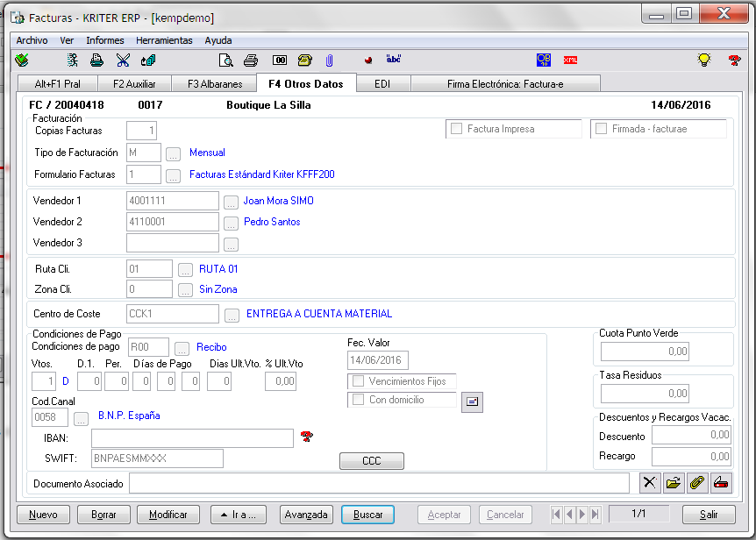Enable the Con domicilio checkbox
This screenshot has height=540, width=756.
pos(358,400)
